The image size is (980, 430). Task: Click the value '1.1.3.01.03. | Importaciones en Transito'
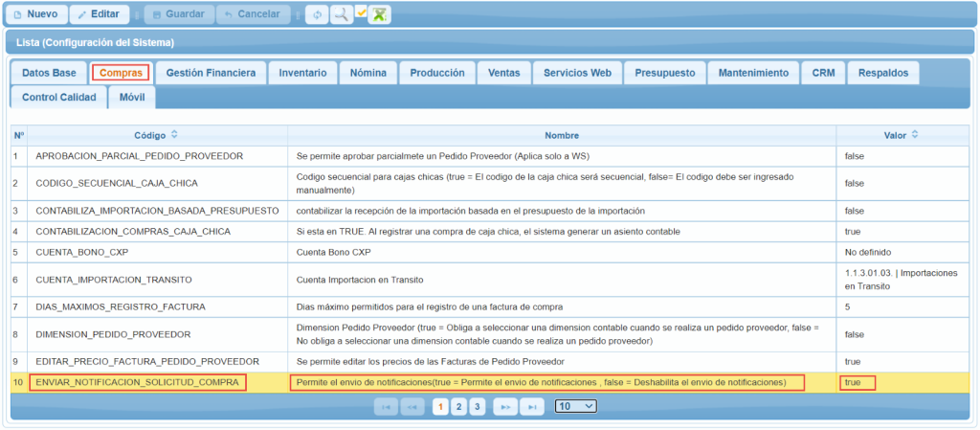pyautogui.click(x=901, y=280)
